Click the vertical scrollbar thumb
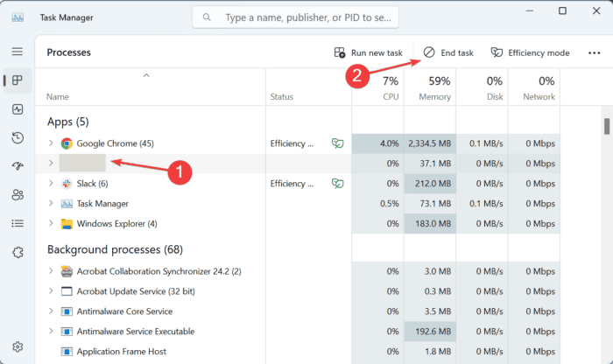This screenshot has width=613, height=364. (x=607, y=127)
